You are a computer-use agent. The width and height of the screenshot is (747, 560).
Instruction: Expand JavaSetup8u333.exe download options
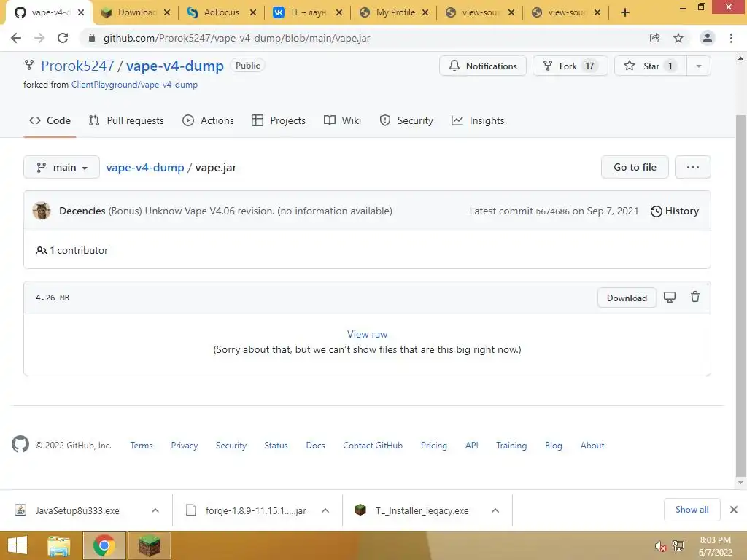pos(155,510)
